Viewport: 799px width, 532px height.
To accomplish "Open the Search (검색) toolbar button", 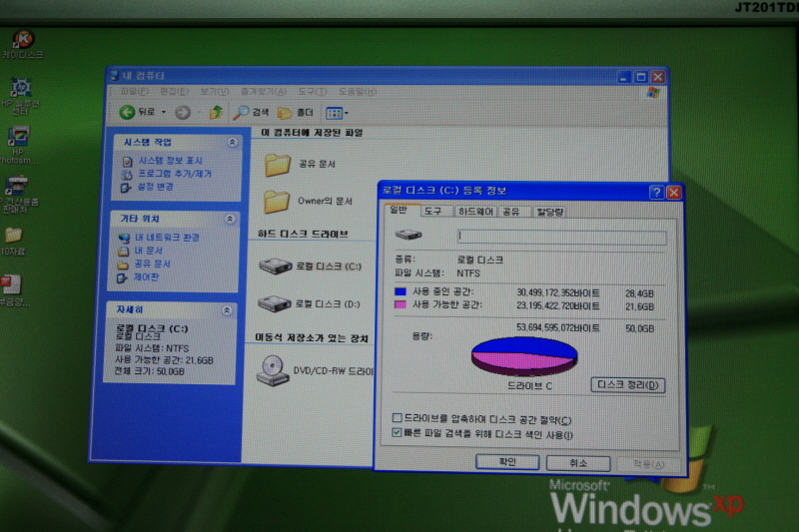I will (x=251, y=113).
